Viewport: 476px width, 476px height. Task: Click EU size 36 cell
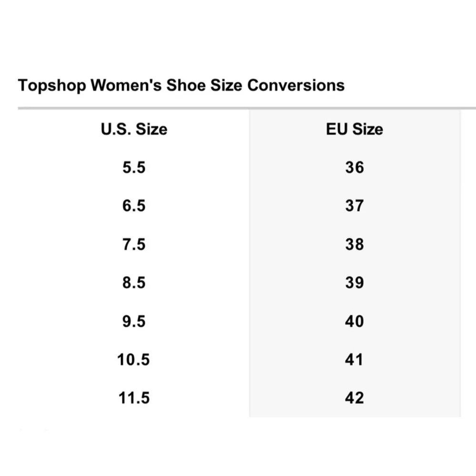(x=354, y=168)
